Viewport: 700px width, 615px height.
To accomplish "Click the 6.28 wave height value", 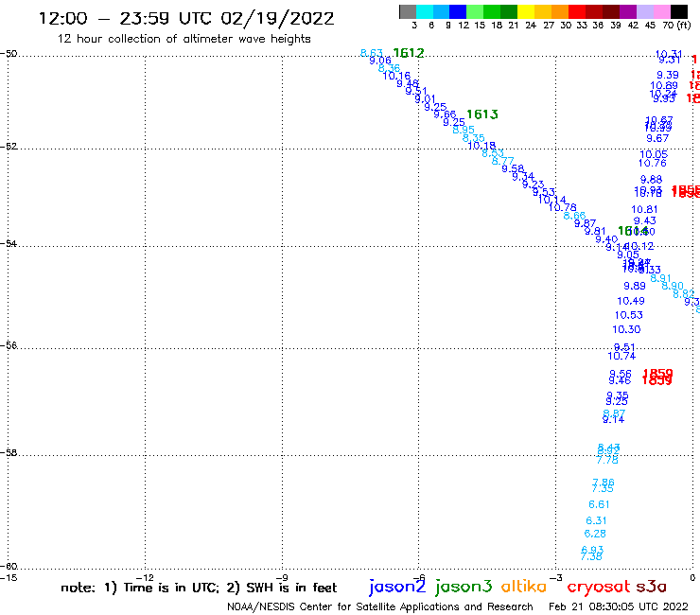I will (x=595, y=534).
